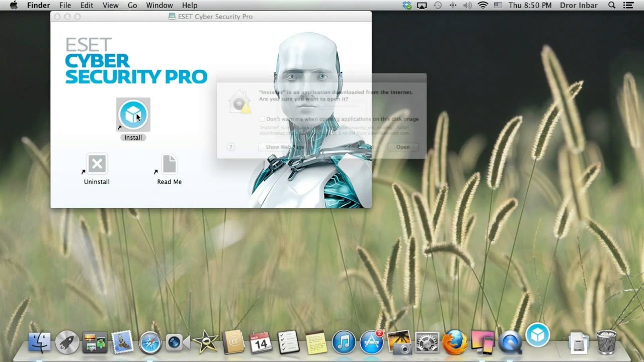Open the documents stack in the Dock

[579, 342]
